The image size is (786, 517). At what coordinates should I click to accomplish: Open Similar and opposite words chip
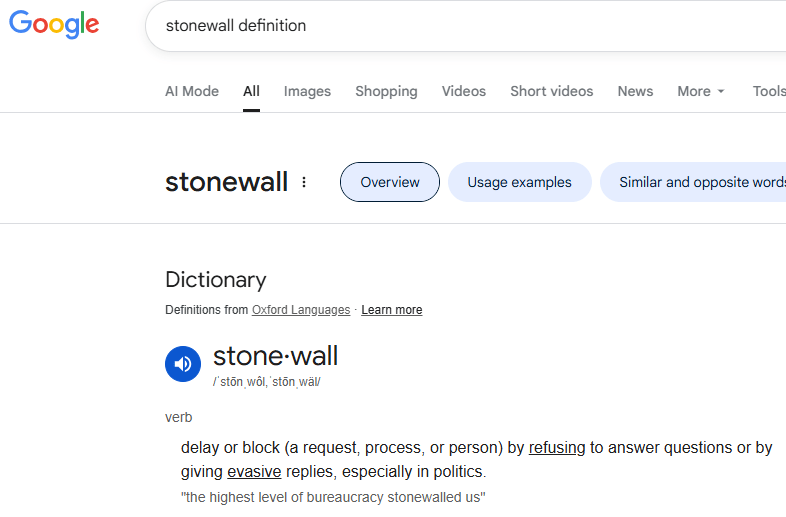pos(700,182)
